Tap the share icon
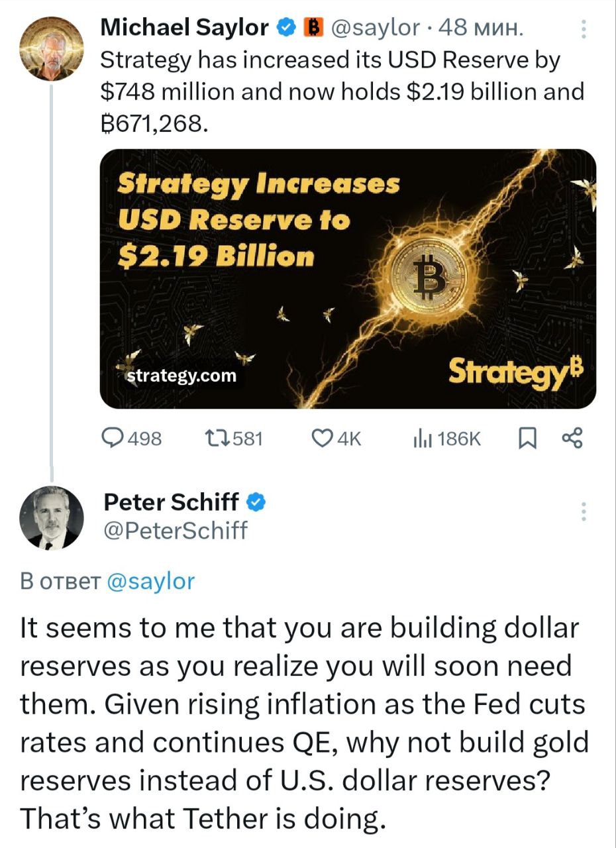The image size is (616, 848). click(x=572, y=438)
